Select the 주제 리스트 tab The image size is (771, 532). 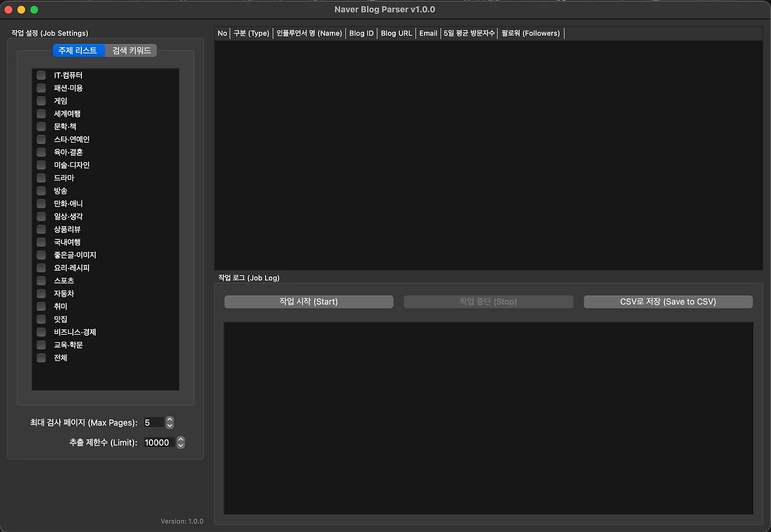coord(78,51)
